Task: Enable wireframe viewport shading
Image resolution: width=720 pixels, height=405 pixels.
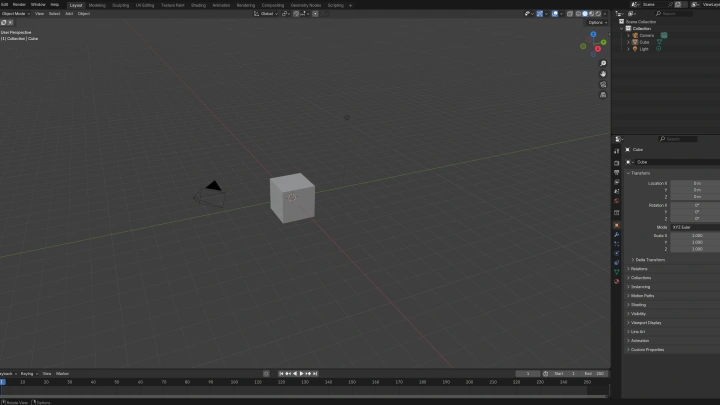Action: (x=578, y=14)
